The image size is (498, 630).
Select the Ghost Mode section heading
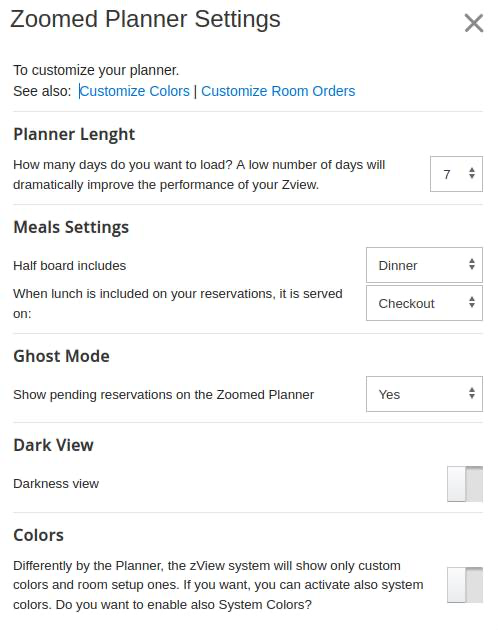coord(61,356)
